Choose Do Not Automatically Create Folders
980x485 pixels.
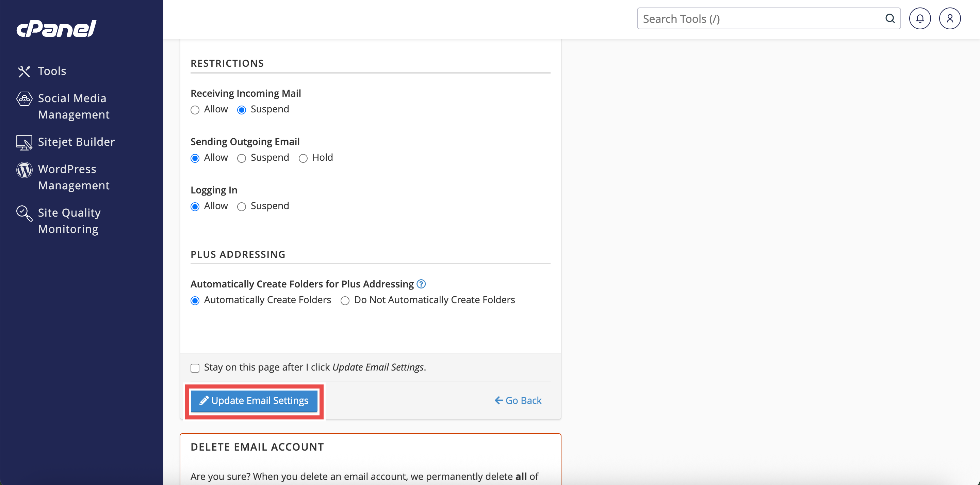click(x=345, y=301)
